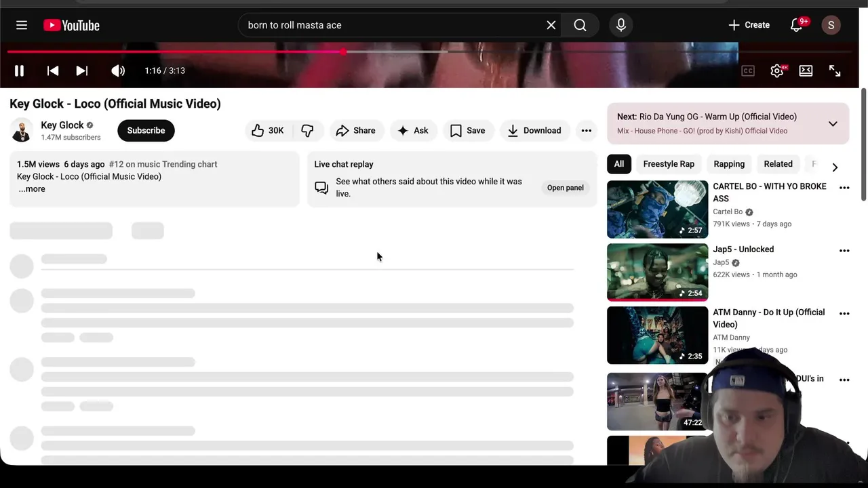This screenshot has width=868, height=488.
Task: Open ATM Danny channel name
Action: click(x=731, y=338)
